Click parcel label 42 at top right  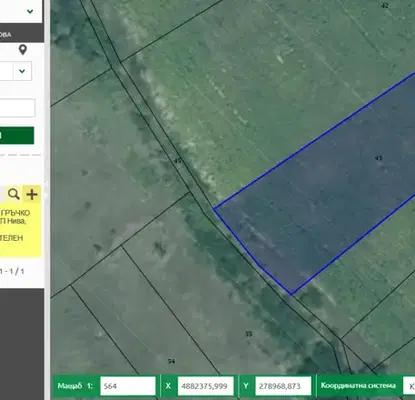pos(385,6)
